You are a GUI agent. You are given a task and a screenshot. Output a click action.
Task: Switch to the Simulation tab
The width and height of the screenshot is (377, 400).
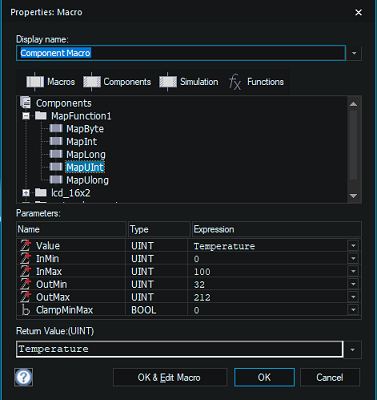point(189,82)
